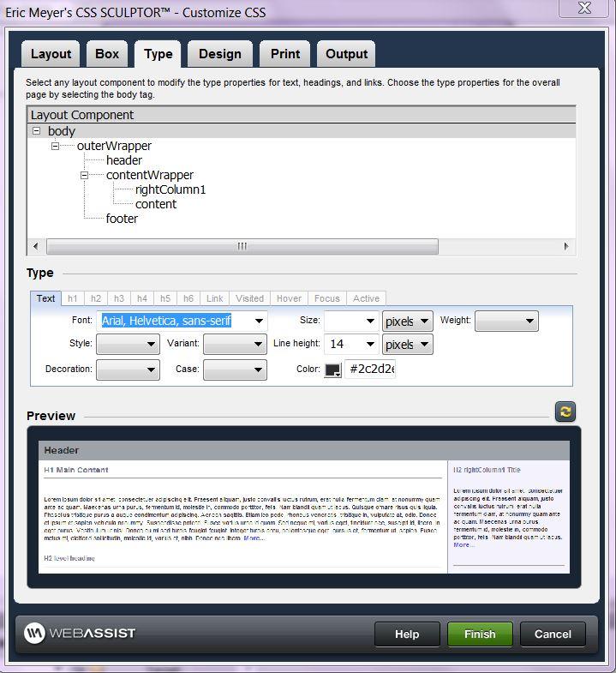Switch to the Output tab
616x673 pixels.
coord(346,54)
